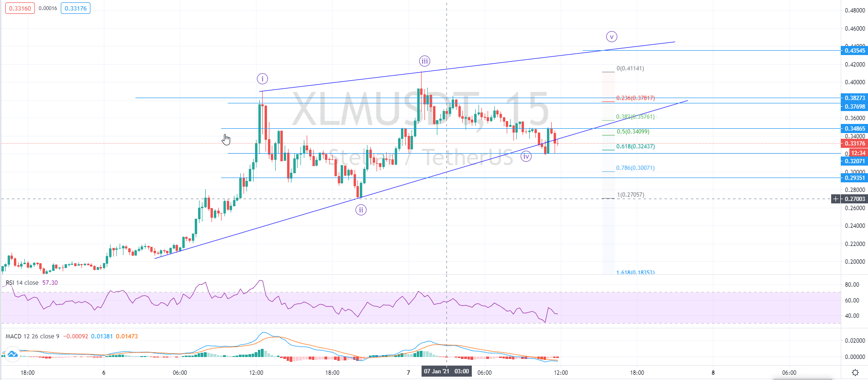Click the plus button beside 0.27003 price label
The width and height of the screenshot is (868, 380).
836,199
